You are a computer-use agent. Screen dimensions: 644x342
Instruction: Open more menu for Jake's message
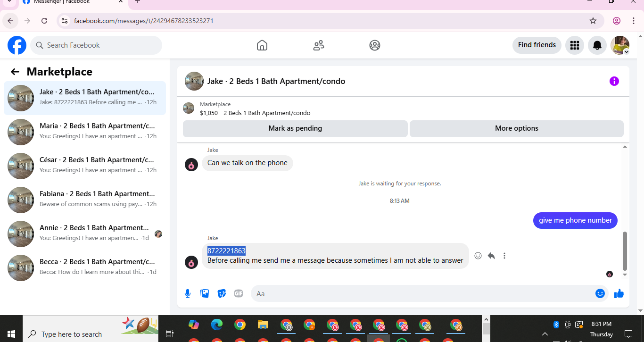pyautogui.click(x=504, y=256)
